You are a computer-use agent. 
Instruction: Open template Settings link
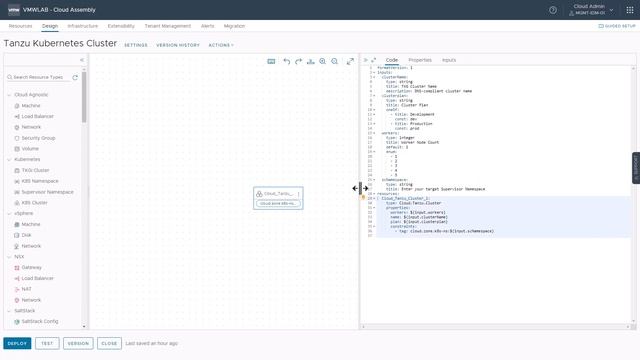[x=136, y=45]
